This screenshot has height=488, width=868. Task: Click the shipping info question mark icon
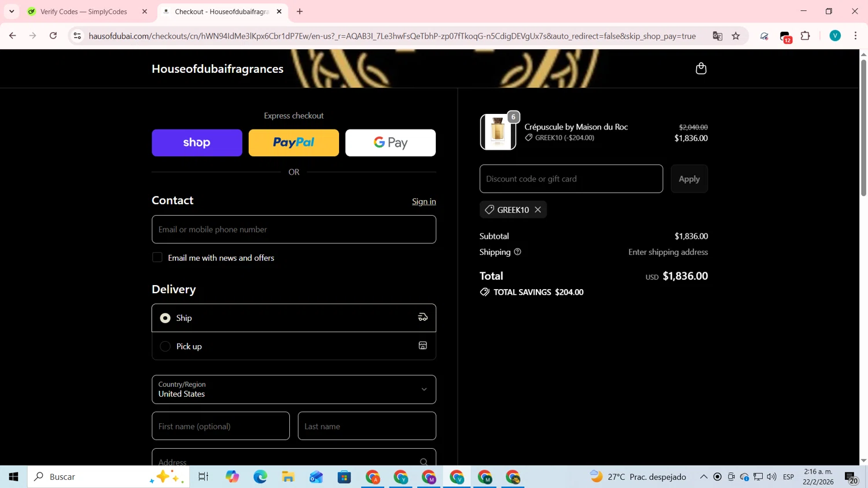coord(517,252)
